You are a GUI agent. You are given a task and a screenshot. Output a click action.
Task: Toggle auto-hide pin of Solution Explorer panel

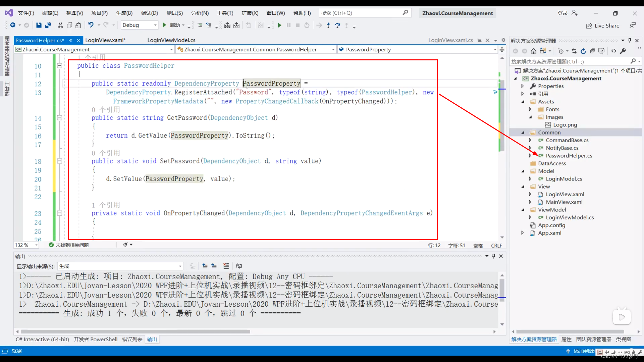tap(630, 40)
